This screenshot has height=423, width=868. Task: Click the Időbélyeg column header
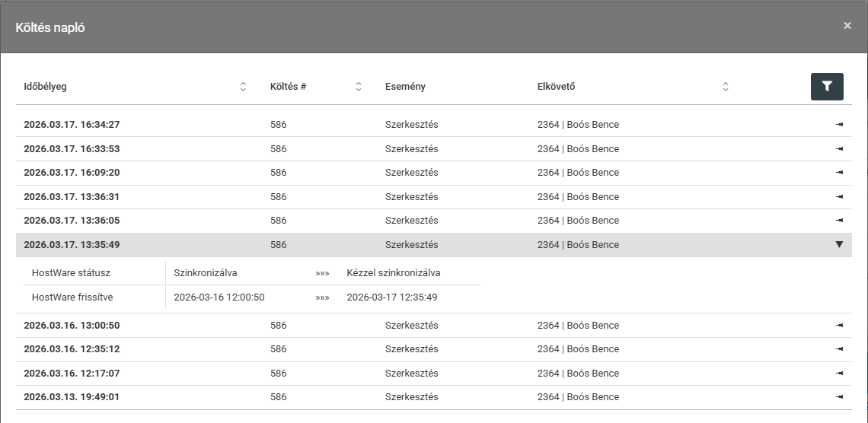pos(46,87)
